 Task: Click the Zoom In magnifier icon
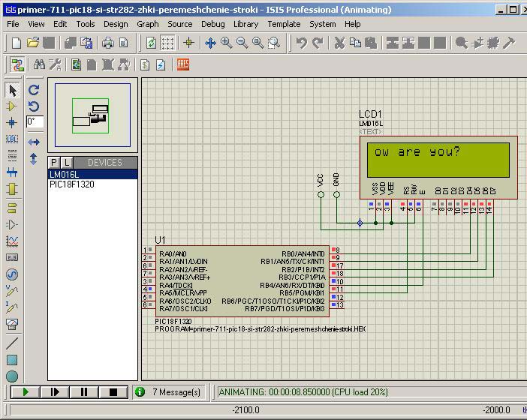226,43
